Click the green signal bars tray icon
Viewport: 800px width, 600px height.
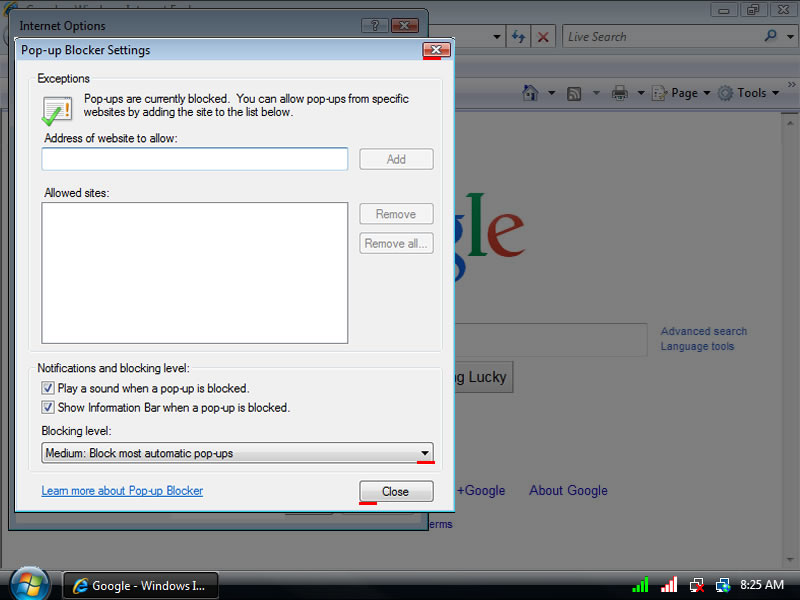pos(640,585)
